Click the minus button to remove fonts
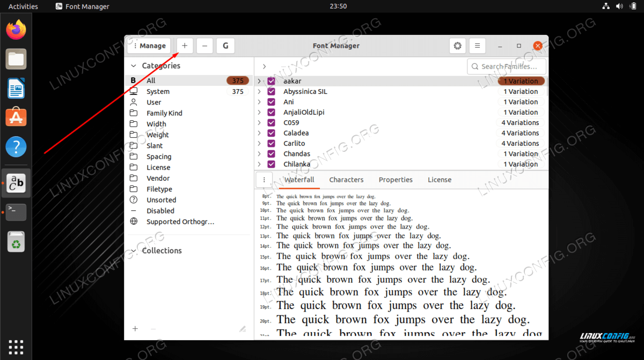Image resolution: width=644 pixels, height=360 pixels. pos(204,46)
